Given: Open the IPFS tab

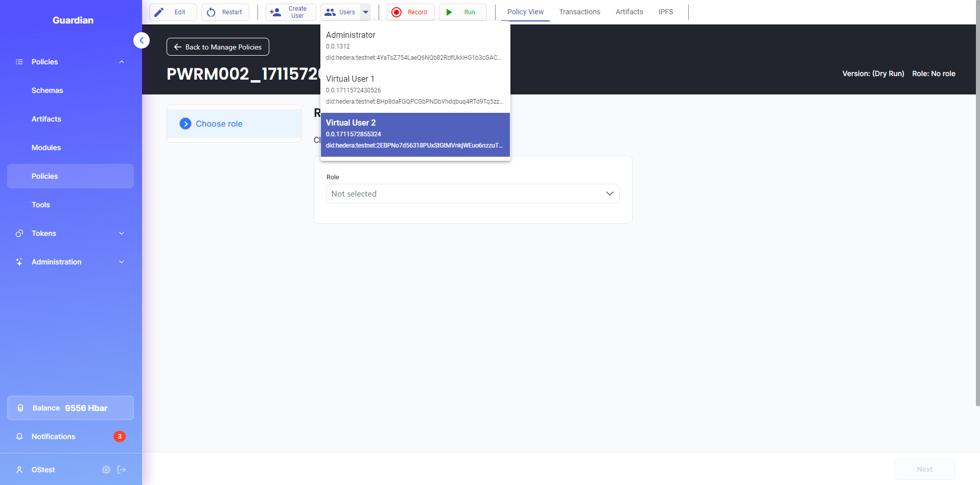Looking at the screenshot, I should pyautogui.click(x=665, y=12).
